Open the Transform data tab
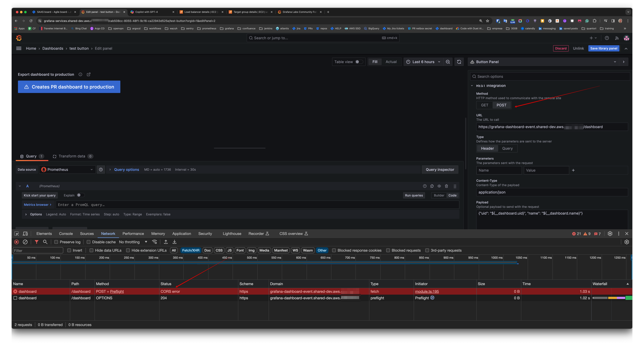The image size is (644, 344). [x=72, y=156]
